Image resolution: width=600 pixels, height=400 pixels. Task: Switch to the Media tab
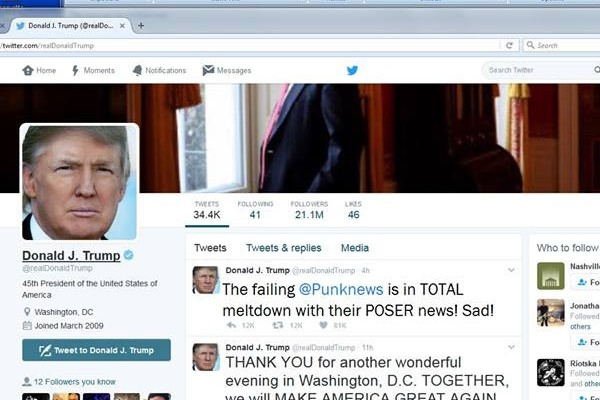pyautogui.click(x=355, y=248)
